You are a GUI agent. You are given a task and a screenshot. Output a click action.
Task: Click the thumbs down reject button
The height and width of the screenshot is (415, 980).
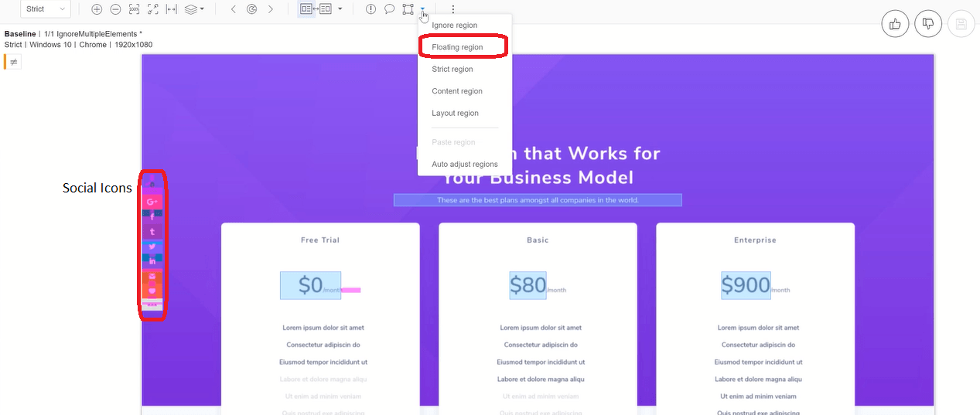[928, 24]
